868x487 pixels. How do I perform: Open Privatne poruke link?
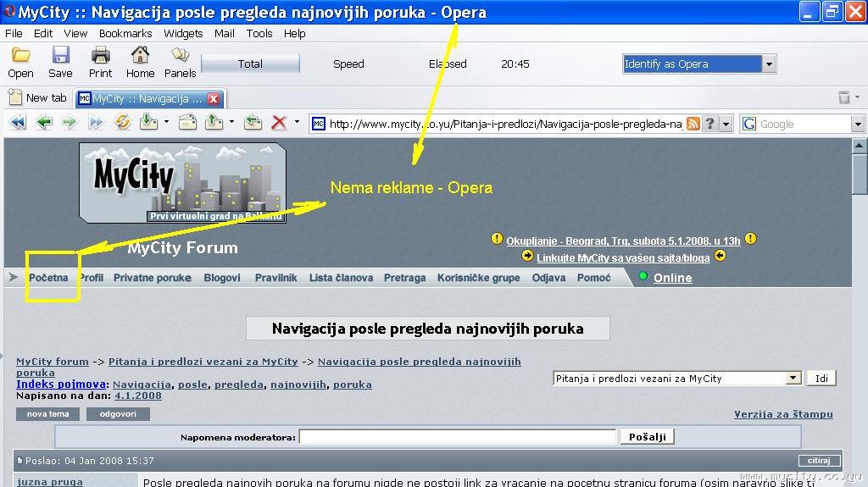click(x=153, y=278)
